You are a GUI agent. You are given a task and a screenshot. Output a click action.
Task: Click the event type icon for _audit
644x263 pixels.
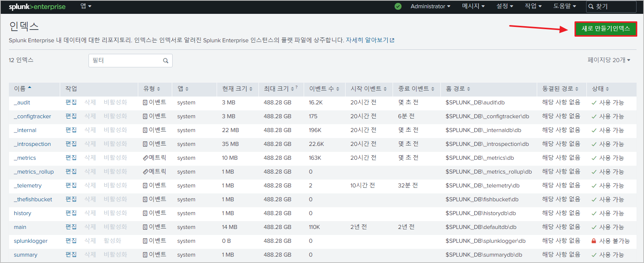click(x=145, y=103)
